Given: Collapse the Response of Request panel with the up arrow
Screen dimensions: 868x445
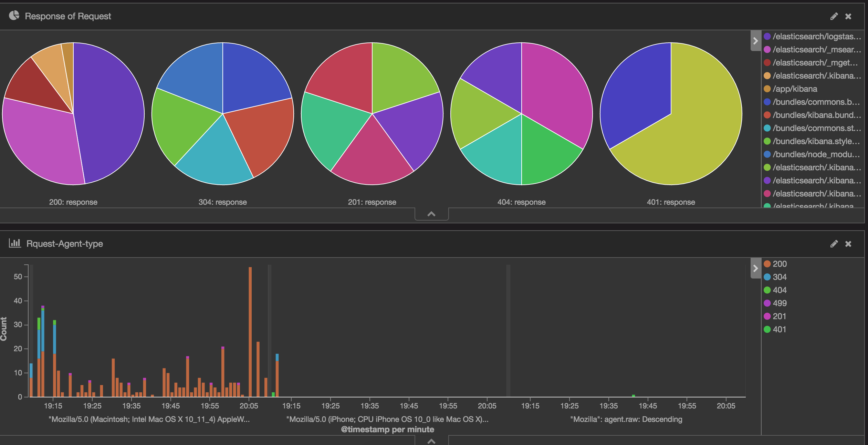Looking at the screenshot, I should [x=431, y=214].
